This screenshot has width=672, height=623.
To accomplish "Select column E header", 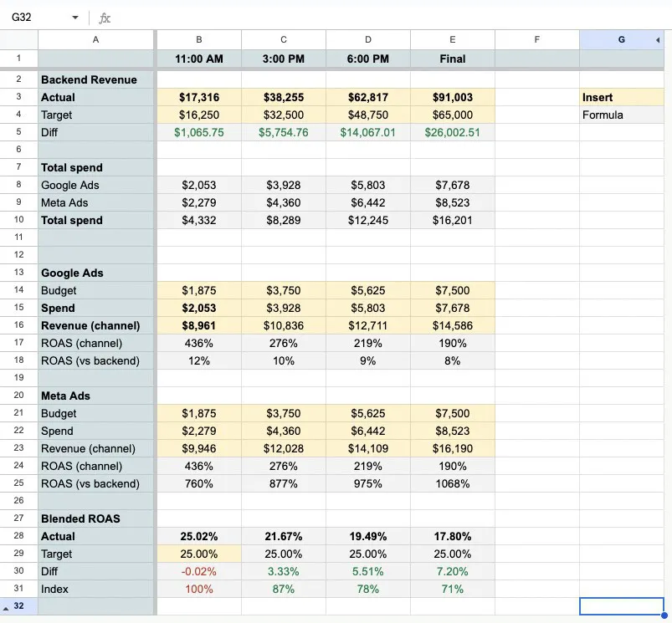I will coord(452,40).
